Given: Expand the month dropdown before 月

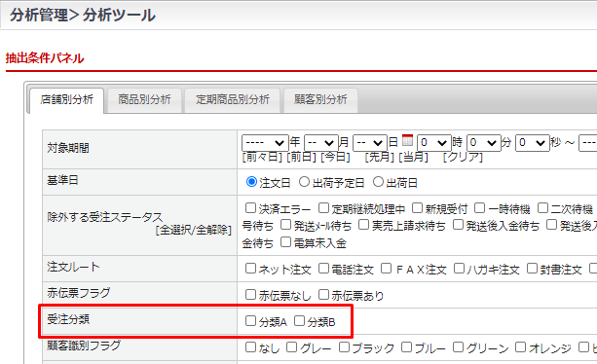Looking at the screenshot, I should click(321, 143).
